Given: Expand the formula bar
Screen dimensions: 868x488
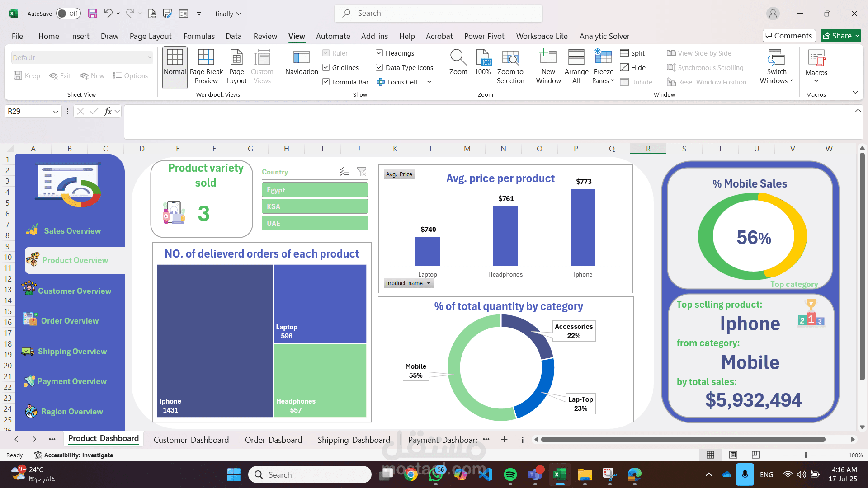Looking at the screenshot, I should pyautogui.click(x=858, y=111).
